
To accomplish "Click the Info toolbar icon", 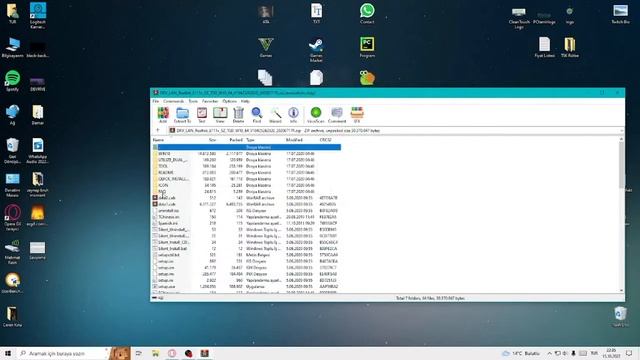I will pyautogui.click(x=293, y=114).
